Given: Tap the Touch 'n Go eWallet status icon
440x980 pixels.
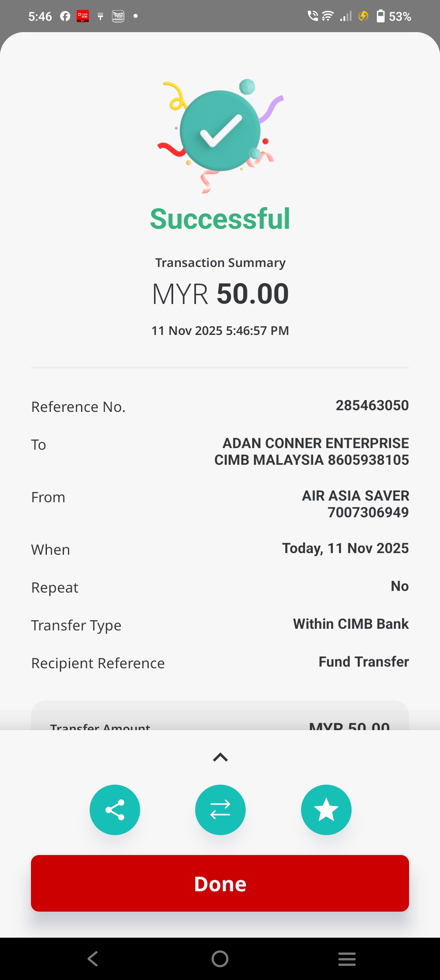Looking at the screenshot, I should [x=118, y=16].
